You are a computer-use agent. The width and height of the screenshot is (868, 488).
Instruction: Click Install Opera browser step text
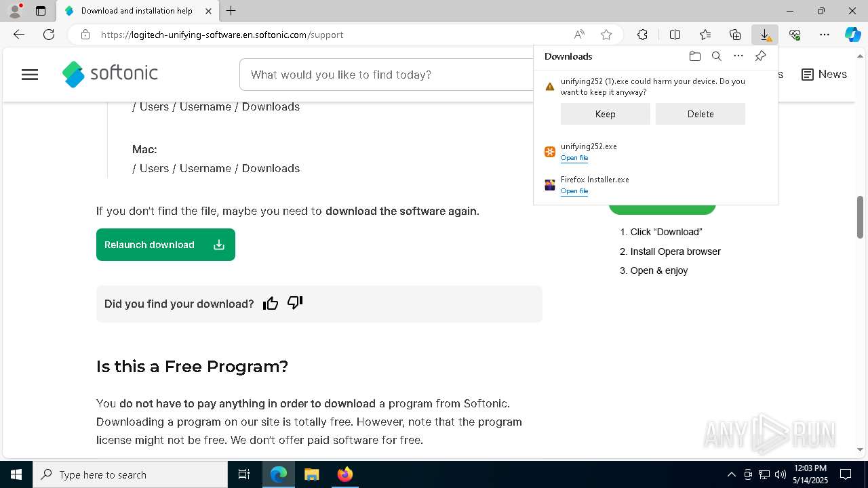[x=675, y=251]
